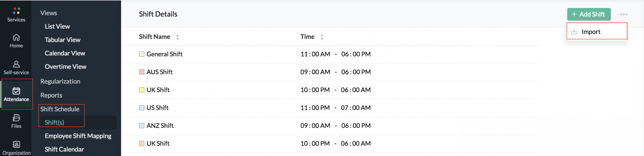Click the AUS Shift color swatch
Viewport: 644px width, 156px height.
click(142, 72)
